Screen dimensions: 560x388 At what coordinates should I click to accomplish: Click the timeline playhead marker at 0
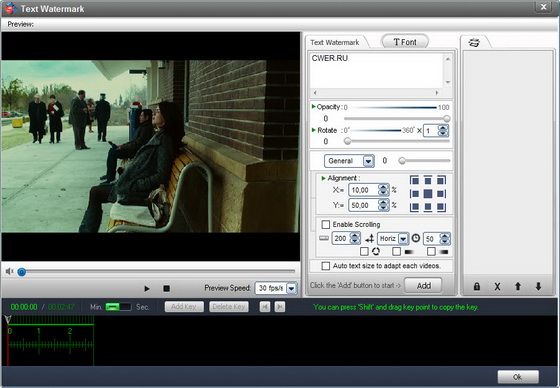click(x=8, y=319)
